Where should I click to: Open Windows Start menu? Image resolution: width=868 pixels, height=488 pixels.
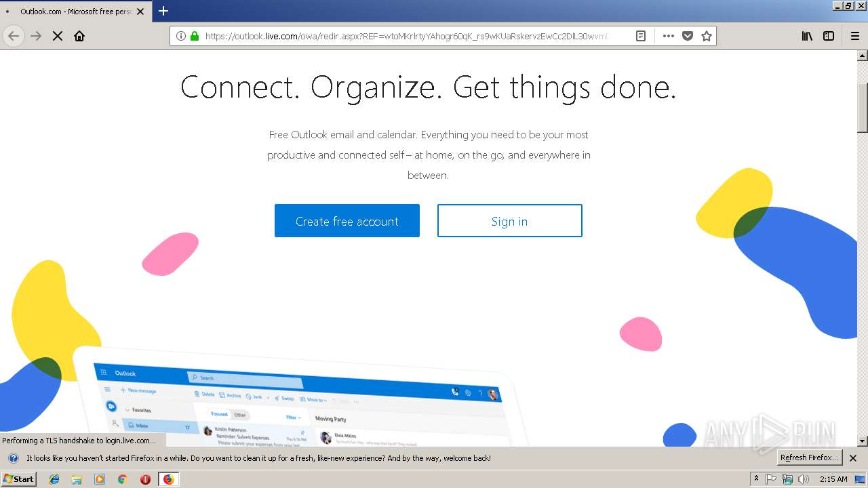[19, 479]
